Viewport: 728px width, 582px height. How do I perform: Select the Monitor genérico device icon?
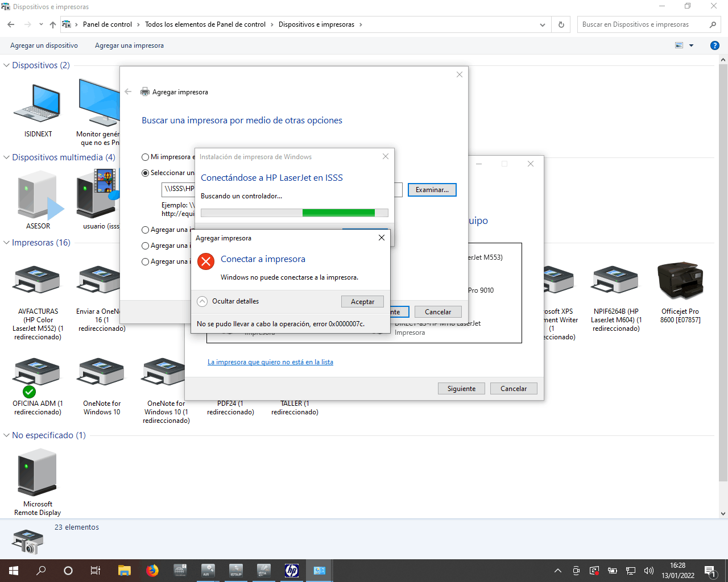tap(99, 102)
